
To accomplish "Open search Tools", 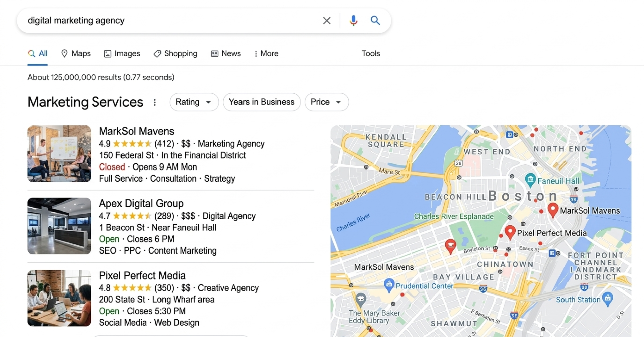I will pos(371,53).
